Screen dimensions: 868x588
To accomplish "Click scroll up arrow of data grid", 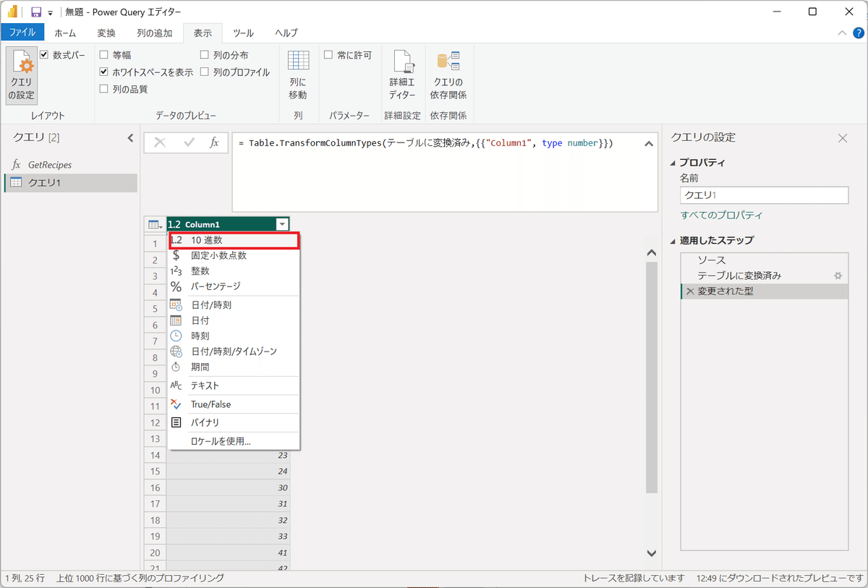I will coord(651,252).
